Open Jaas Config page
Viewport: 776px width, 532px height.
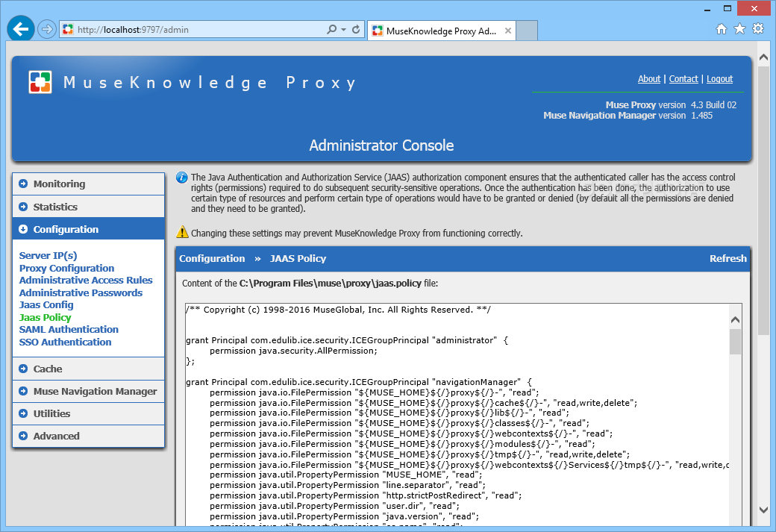pyautogui.click(x=46, y=305)
